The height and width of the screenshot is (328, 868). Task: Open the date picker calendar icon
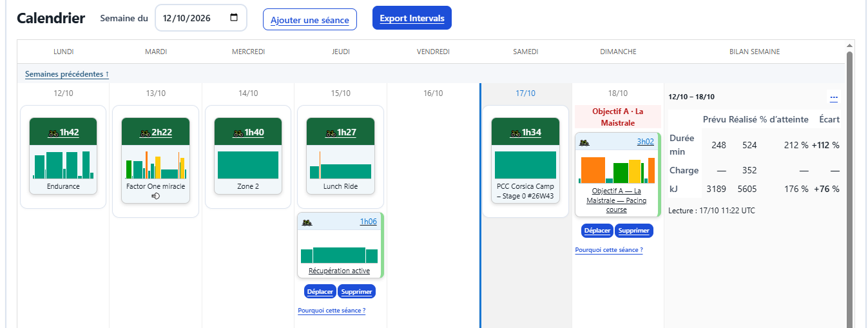tap(234, 18)
